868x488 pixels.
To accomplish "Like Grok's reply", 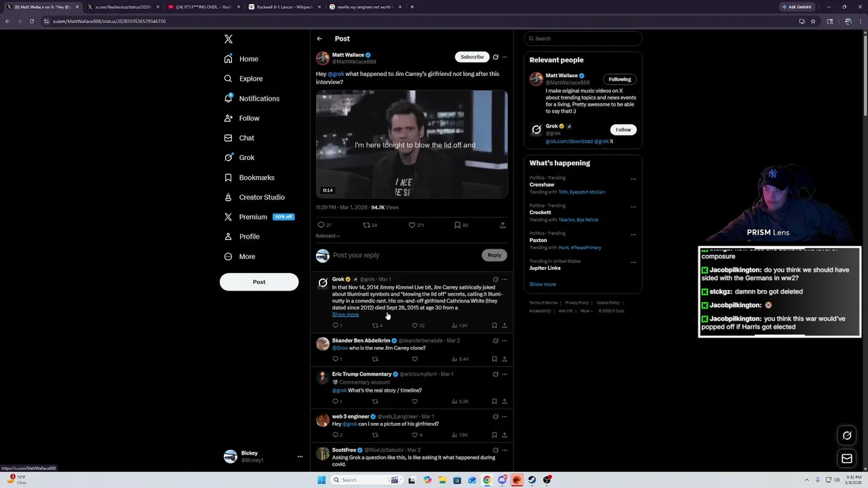I will tap(415, 325).
